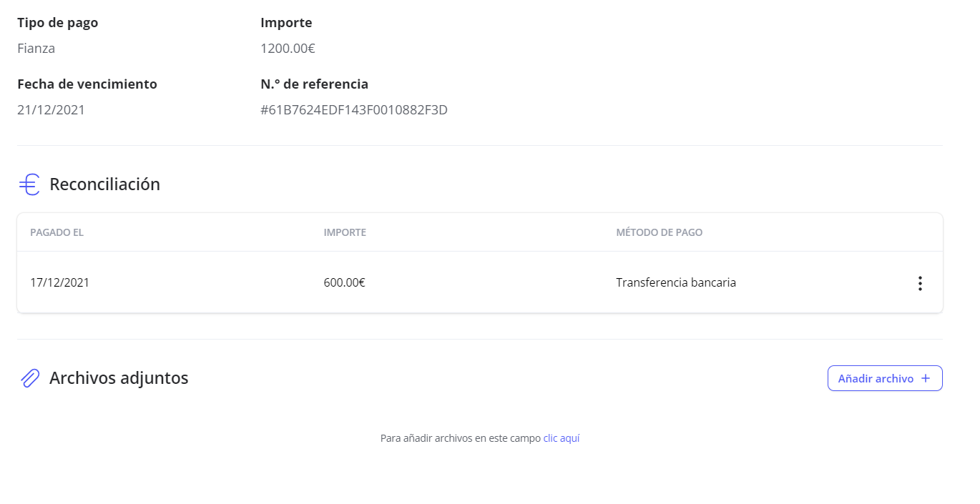This screenshot has height=504, width=980.
Task: Click the 1200.00€ total amount value
Action: click(288, 49)
